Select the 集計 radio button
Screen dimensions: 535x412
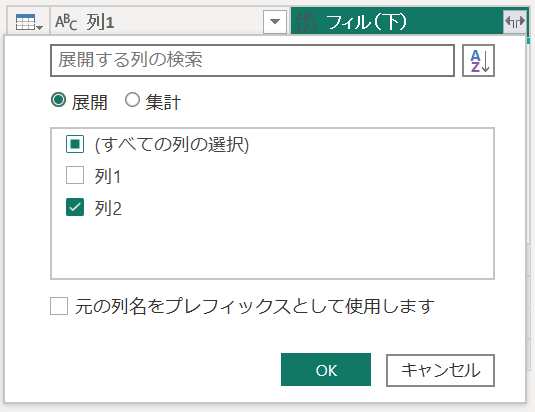pyautogui.click(x=132, y=100)
